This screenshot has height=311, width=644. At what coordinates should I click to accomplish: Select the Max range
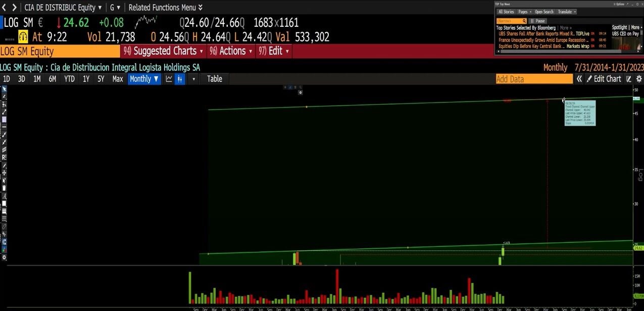point(118,79)
